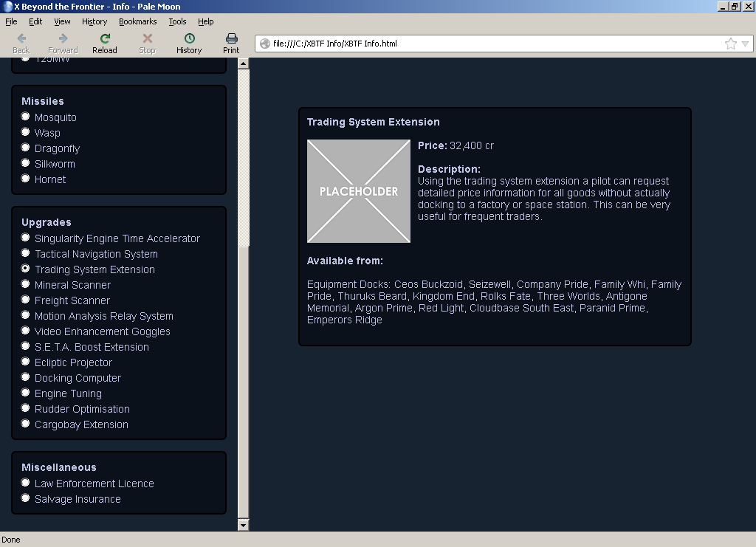This screenshot has height=547, width=756.
Task: Click the Missiles section heading
Action: tap(42, 101)
